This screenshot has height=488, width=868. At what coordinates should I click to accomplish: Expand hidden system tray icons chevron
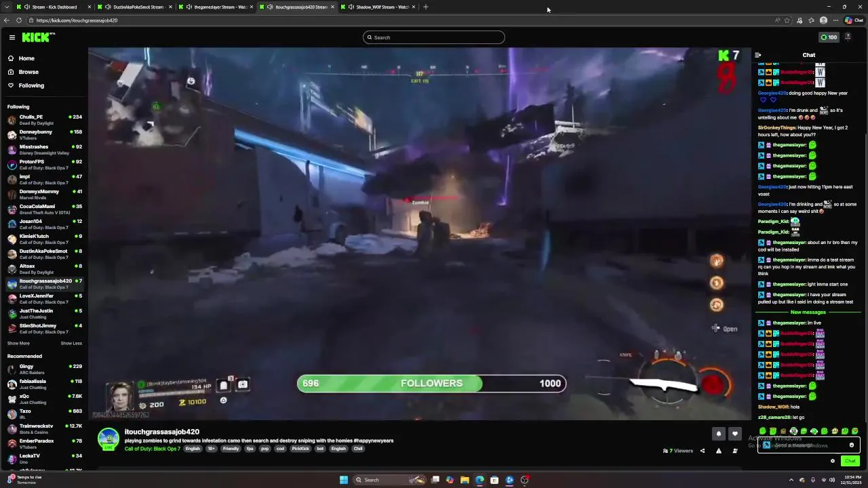(x=791, y=480)
